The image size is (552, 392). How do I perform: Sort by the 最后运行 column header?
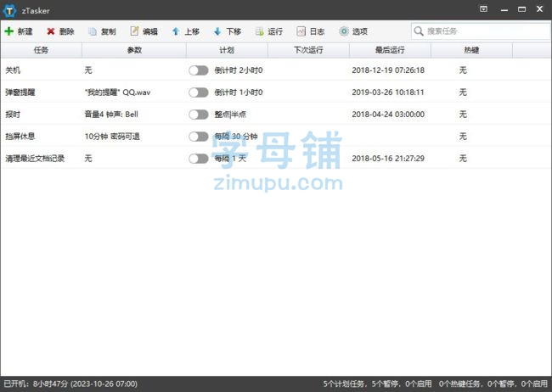(390, 50)
